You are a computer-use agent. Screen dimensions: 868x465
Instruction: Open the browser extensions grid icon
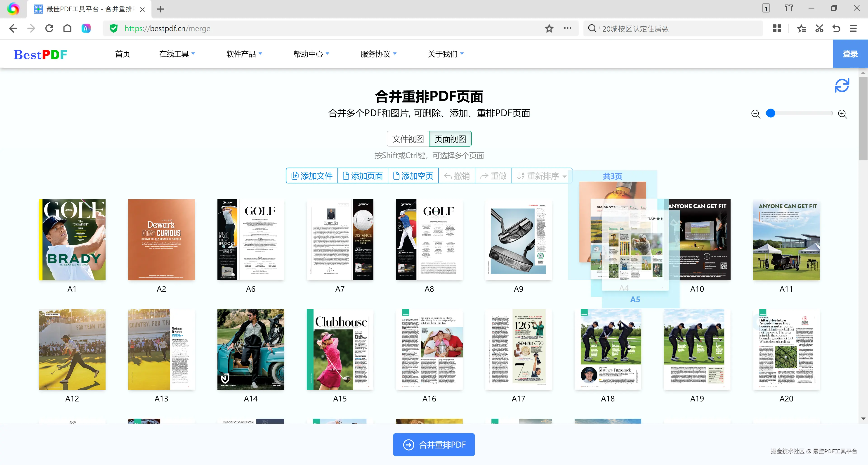coord(777,28)
